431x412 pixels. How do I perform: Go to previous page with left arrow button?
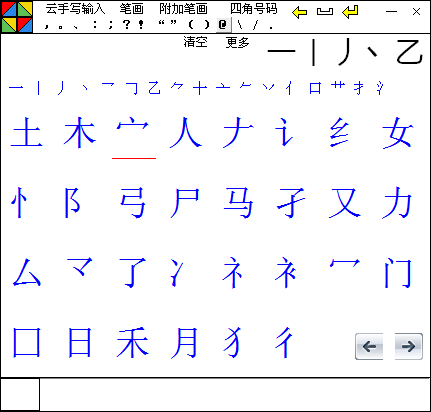point(369,346)
